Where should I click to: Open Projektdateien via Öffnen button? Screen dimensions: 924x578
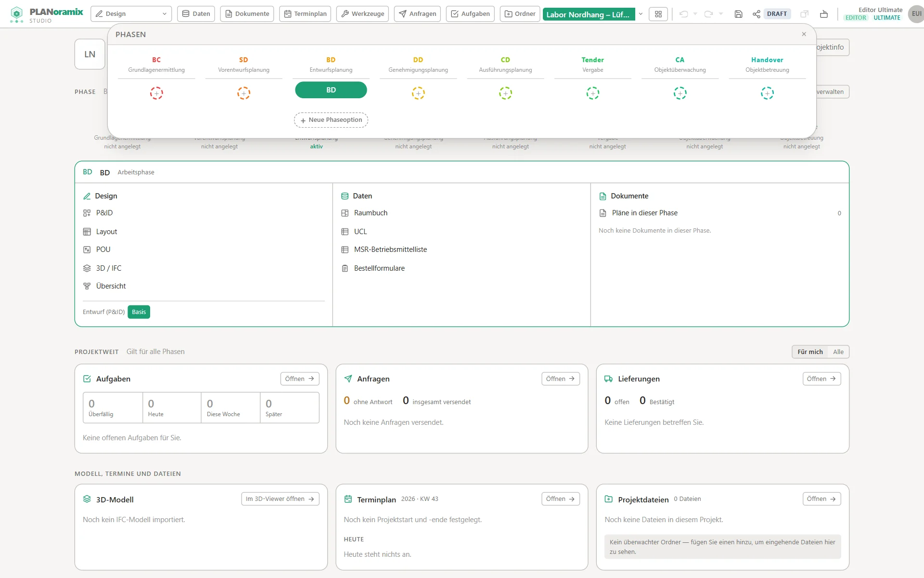pyautogui.click(x=821, y=499)
